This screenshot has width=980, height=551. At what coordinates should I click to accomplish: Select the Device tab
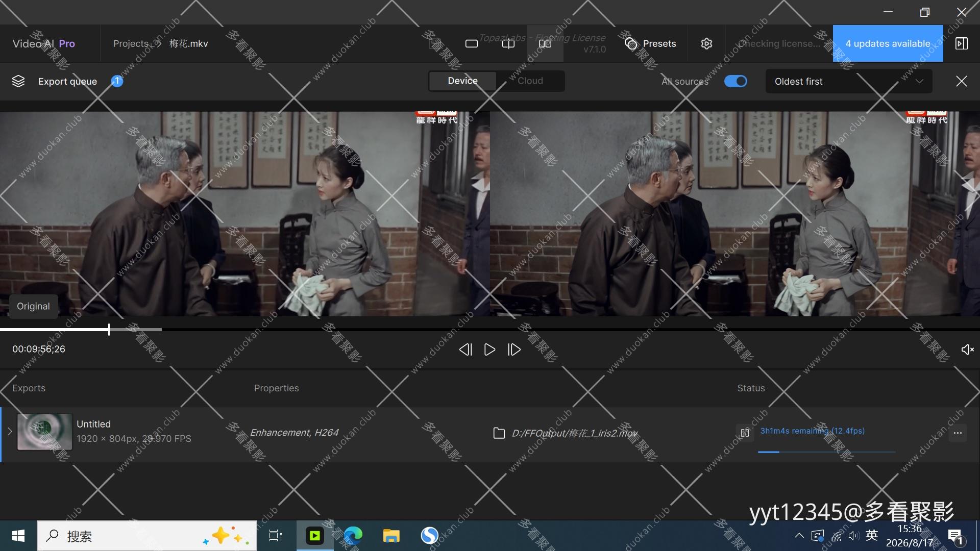(463, 81)
